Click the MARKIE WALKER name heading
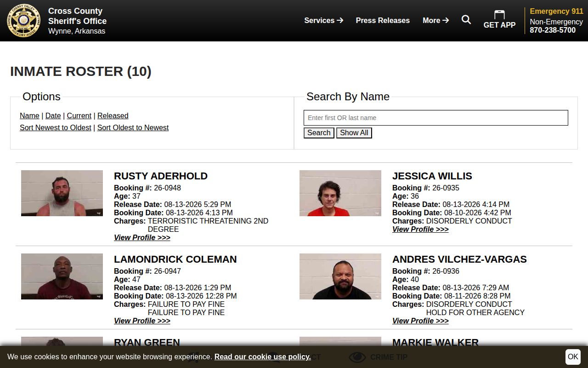This screenshot has width=588, height=368. pyautogui.click(x=435, y=342)
